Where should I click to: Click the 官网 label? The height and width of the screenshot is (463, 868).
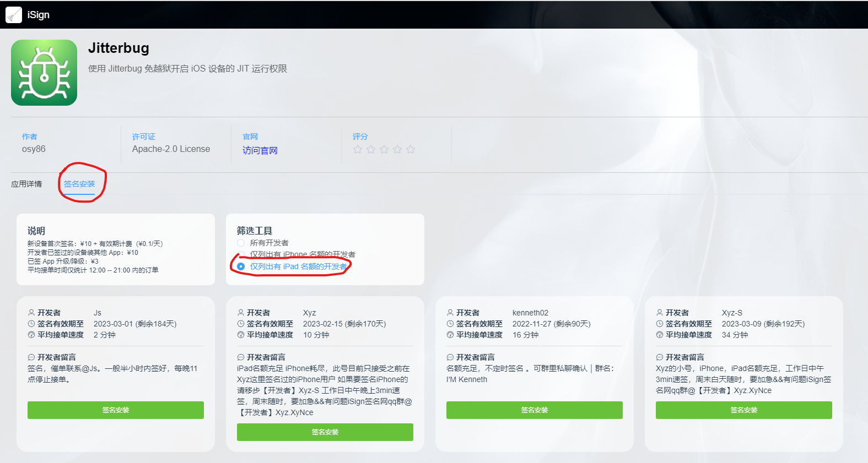[250, 137]
